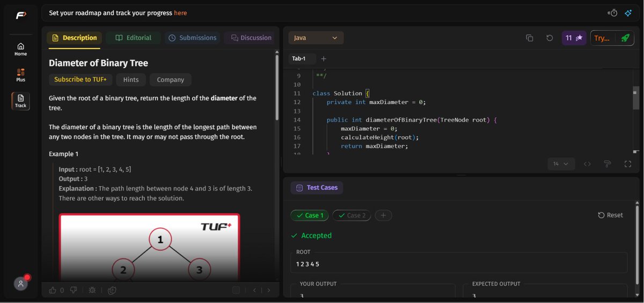Screen dimensions: 644x303
Task: Click the Subscribe to TUF+ button
Action: [x=80, y=80]
